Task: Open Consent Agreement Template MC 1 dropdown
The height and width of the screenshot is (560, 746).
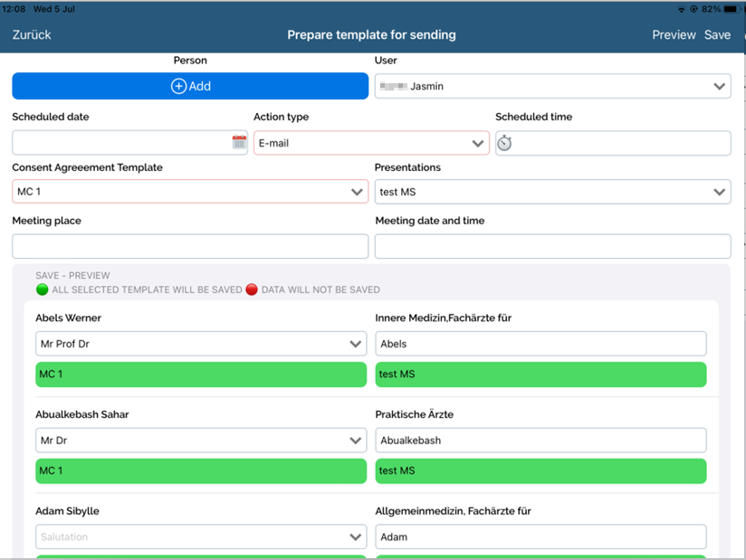Action: (x=190, y=192)
